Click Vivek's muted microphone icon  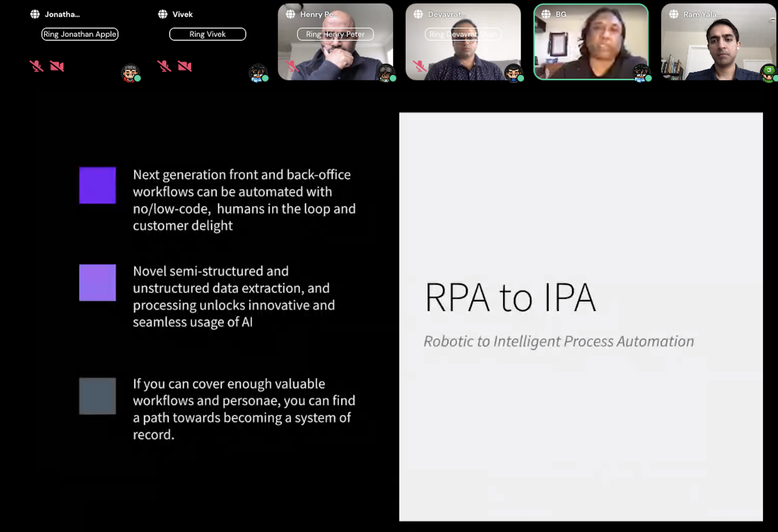click(x=164, y=66)
